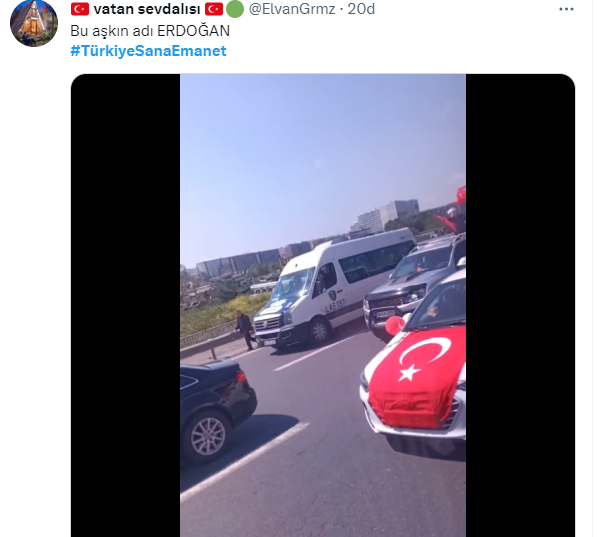
Task: Click the Turkish flag emoji before the name
Action: click(x=80, y=9)
